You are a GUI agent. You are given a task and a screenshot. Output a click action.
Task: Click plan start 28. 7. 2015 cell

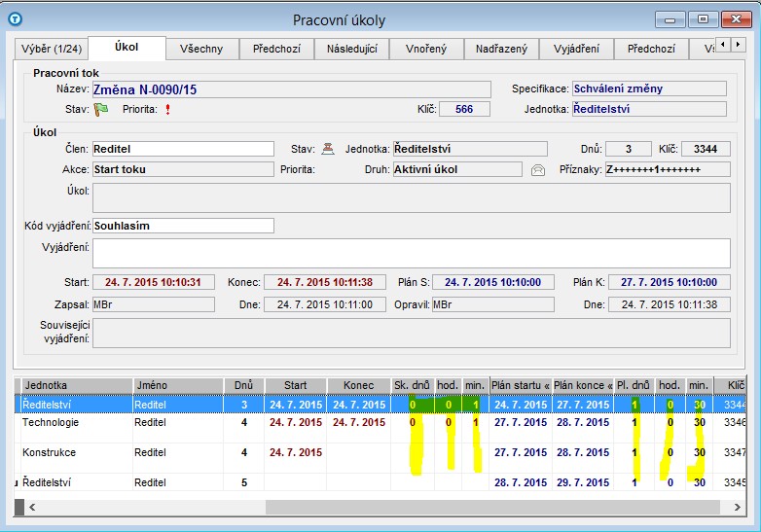[521, 482]
